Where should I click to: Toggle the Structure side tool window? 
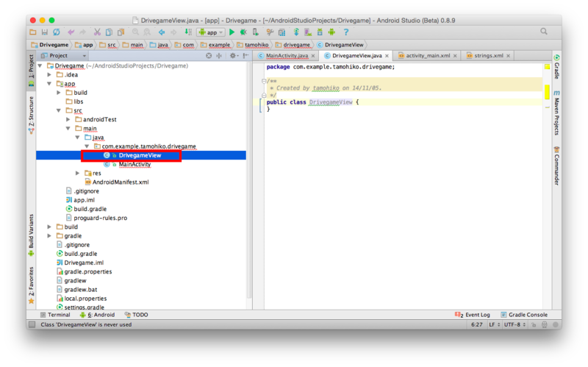pos(31,115)
